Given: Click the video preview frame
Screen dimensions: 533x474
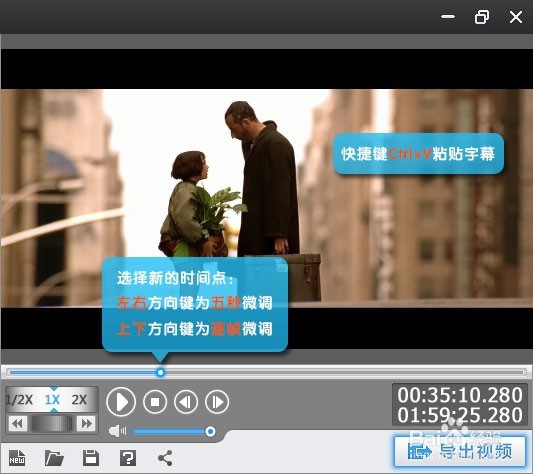Looking at the screenshot, I should [x=266, y=198].
